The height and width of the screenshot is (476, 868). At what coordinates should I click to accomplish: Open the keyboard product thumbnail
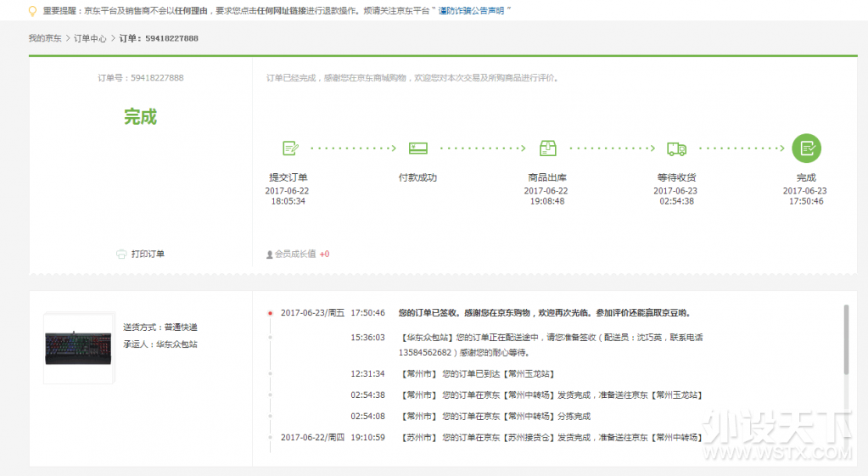pyautogui.click(x=78, y=346)
